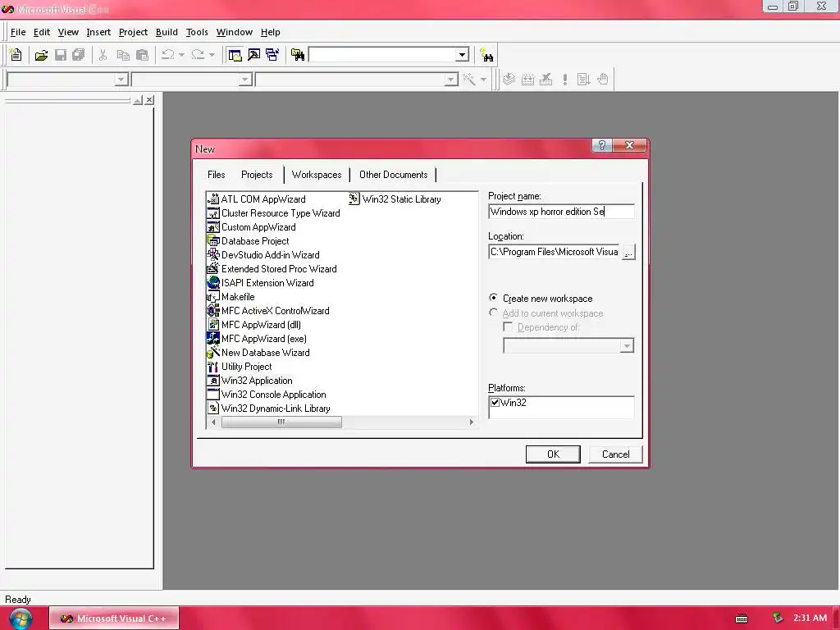This screenshot has width=840, height=630.
Task: Click the dialog Help question mark button
Action: (x=601, y=145)
